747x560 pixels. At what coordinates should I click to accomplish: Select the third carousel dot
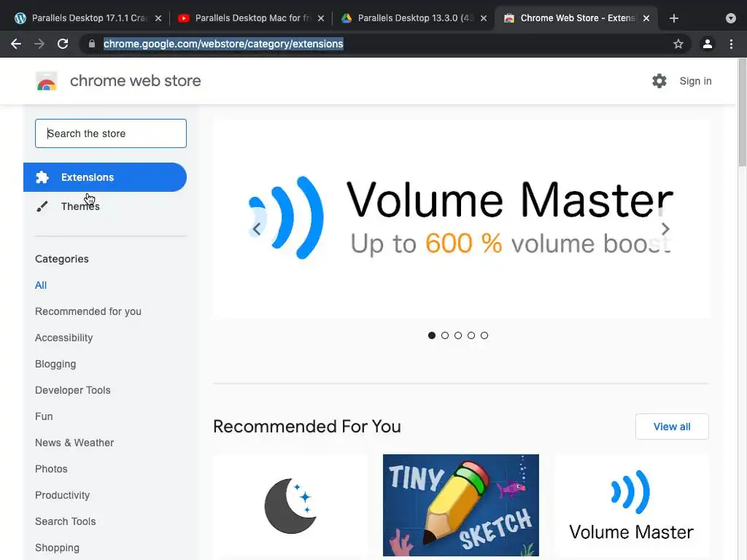458,335
